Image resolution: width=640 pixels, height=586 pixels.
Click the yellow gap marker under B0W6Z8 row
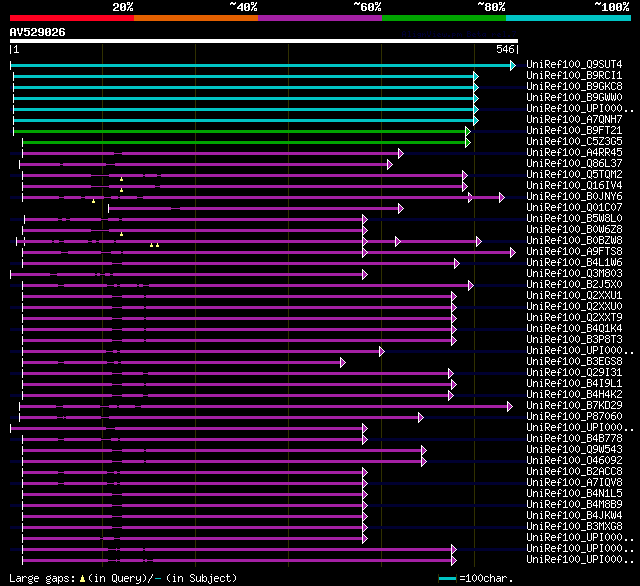pyautogui.click(x=121, y=235)
